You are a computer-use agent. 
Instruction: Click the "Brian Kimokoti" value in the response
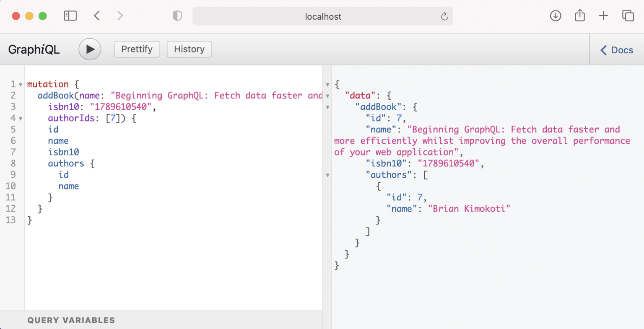coord(469,209)
